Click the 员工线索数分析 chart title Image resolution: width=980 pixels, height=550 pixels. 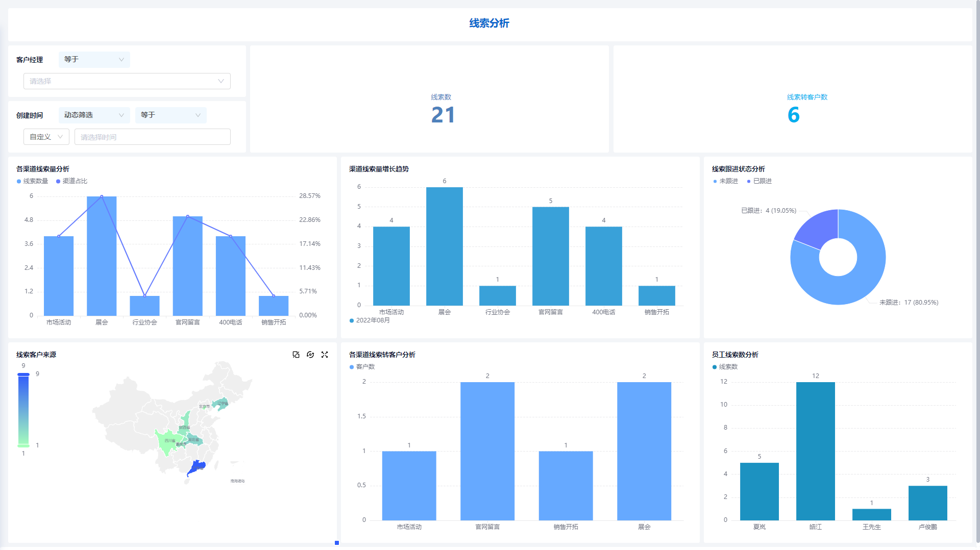click(x=736, y=355)
